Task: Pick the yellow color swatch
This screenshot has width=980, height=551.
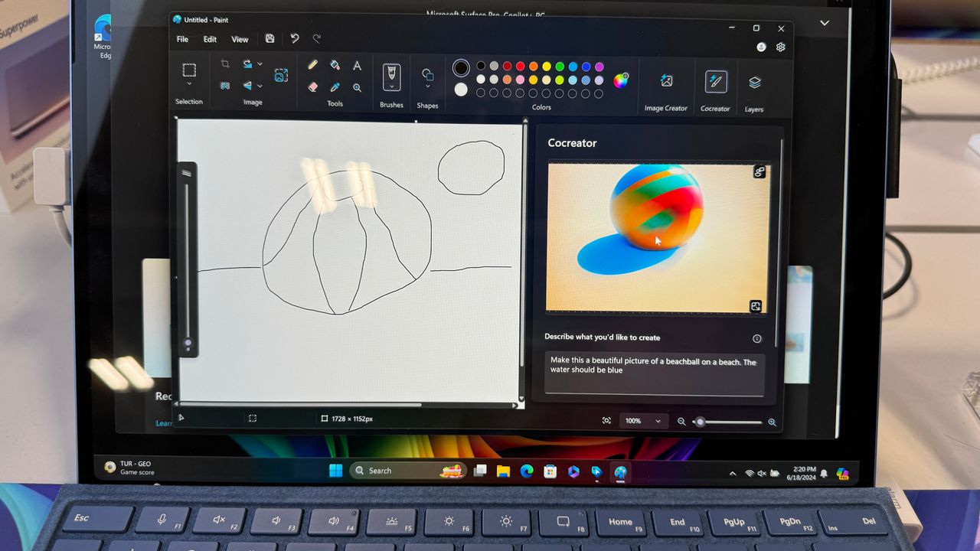Action: (546, 67)
